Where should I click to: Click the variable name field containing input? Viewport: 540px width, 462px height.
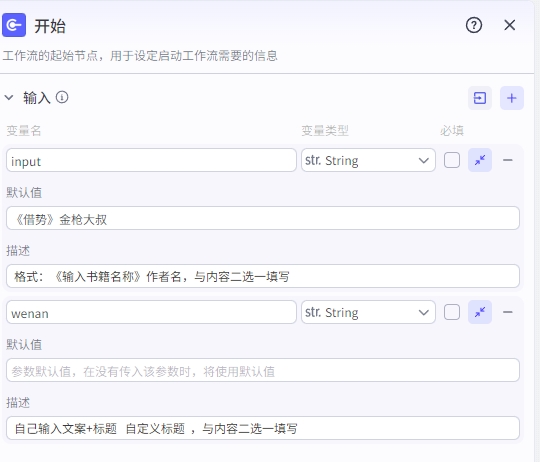pyautogui.click(x=151, y=160)
